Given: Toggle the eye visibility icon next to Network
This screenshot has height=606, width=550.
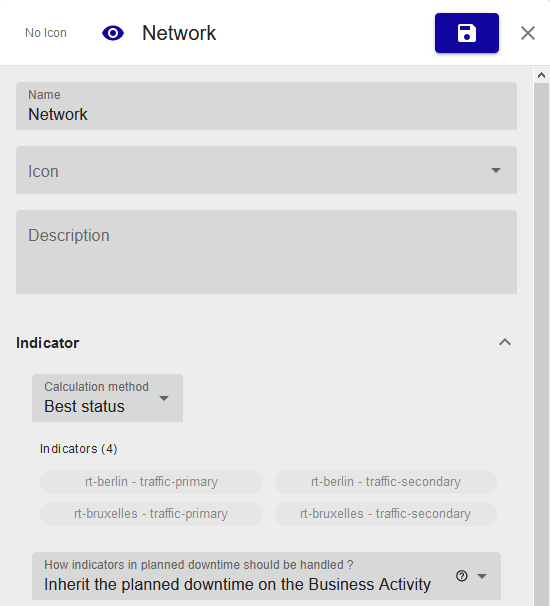Looking at the screenshot, I should tap(113, 33).
